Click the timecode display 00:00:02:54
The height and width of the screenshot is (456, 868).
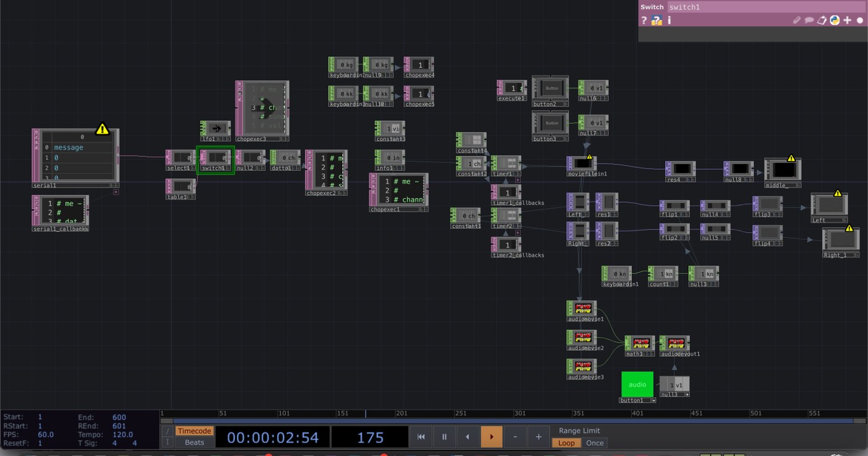(x=273, y=437)
